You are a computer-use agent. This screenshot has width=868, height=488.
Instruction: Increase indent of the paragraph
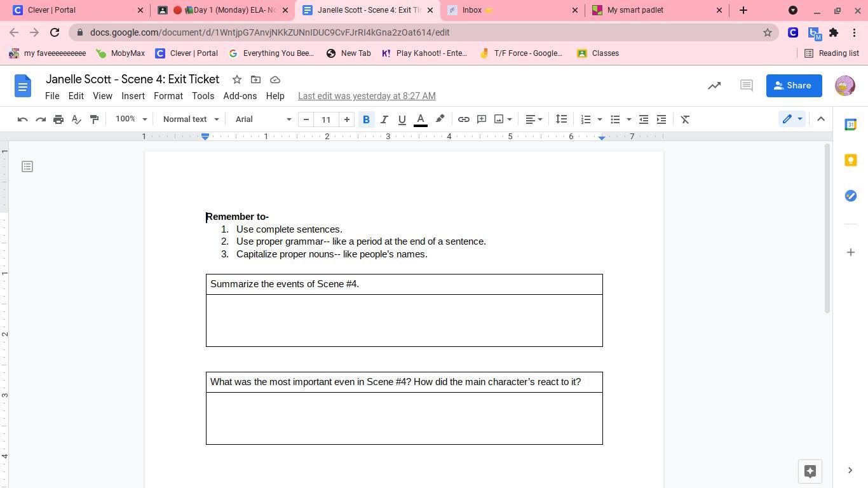tap(661, 119)
